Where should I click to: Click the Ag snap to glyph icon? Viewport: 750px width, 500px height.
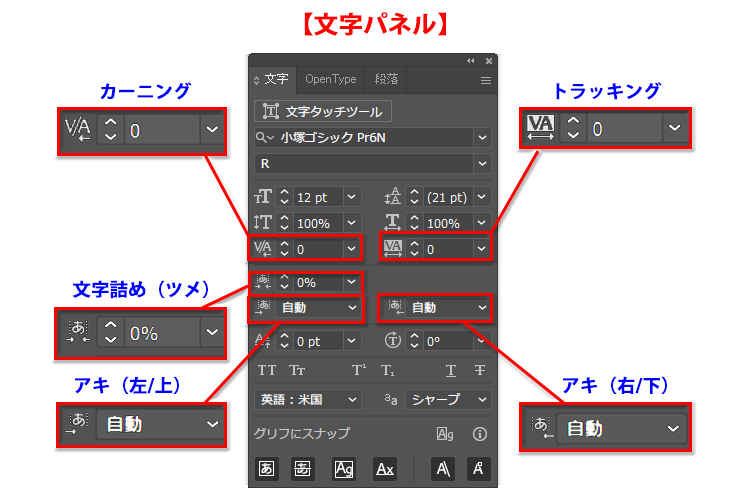pos(445,434)
